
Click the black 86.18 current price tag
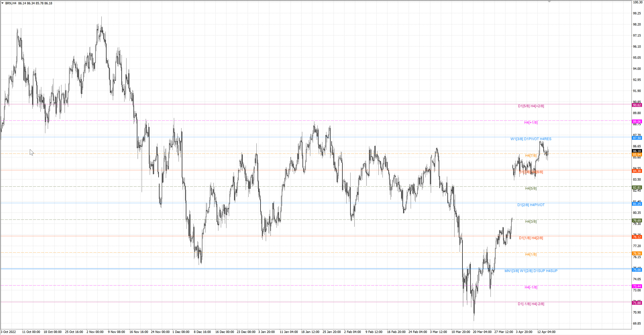(x=637, y=151)
